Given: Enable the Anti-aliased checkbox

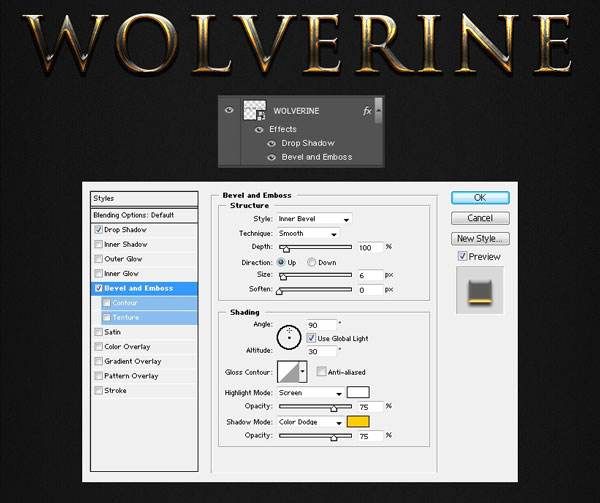Looking at the screenshot, I should [x=321, y=371].
